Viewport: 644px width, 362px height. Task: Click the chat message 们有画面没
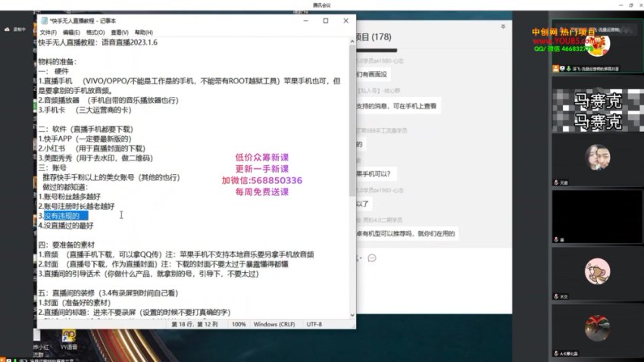point(372,74)
